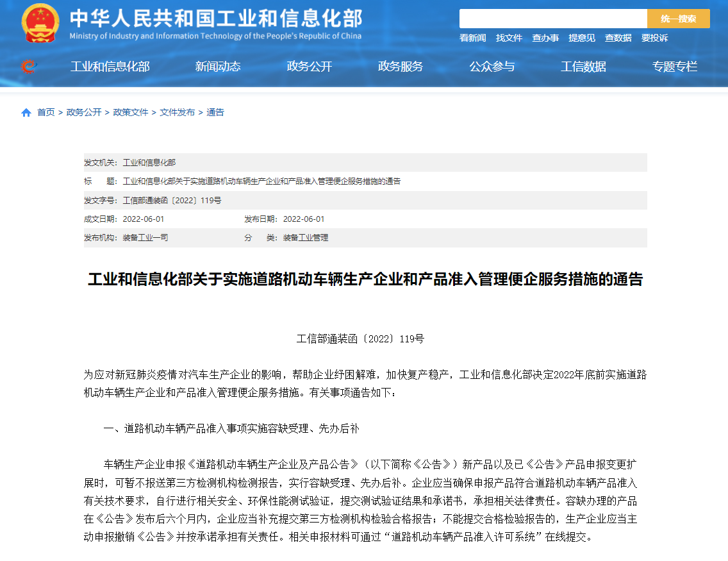728x561 pixels.
Task: Click the centered document number under the headline
Action: click(x=360, y=339)
